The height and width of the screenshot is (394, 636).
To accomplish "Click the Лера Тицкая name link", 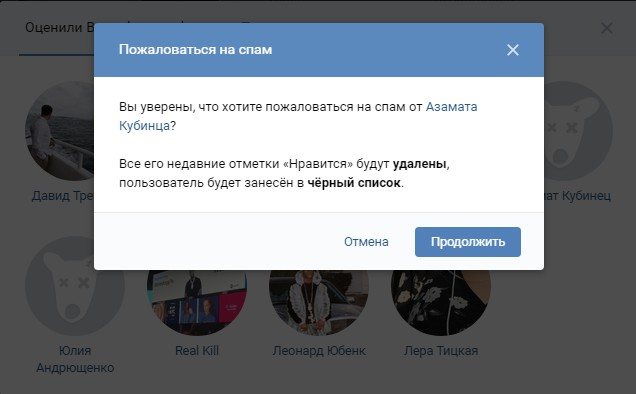I will point(441,351).
